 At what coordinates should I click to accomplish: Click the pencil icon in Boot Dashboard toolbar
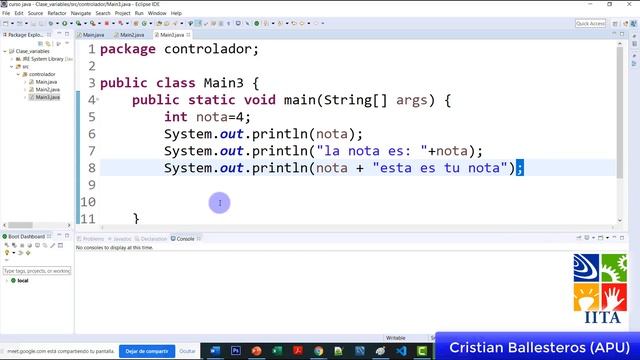click(x=53, y=245)
